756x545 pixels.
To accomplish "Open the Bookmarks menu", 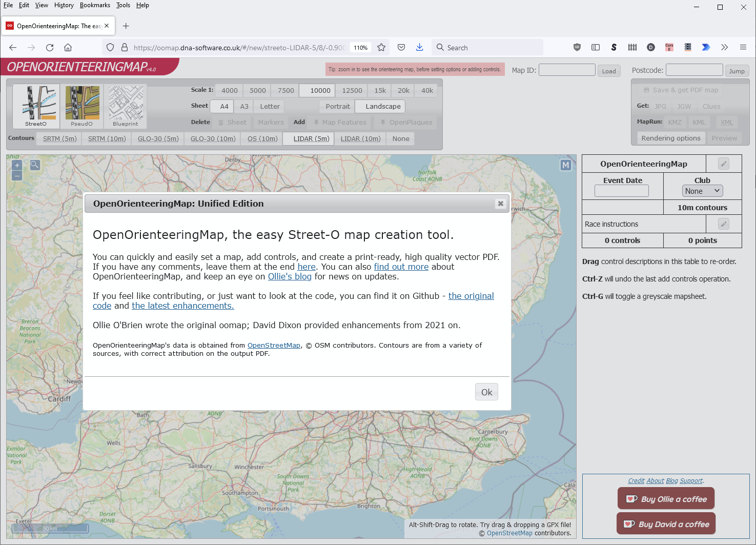I will (x=95, y=5).
